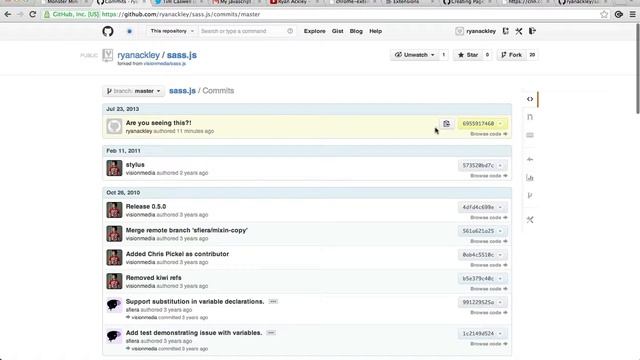Open repository Settings icon in sidebar
The width and height of the screenshot is (640, 360).
click(x=530, y=220)
